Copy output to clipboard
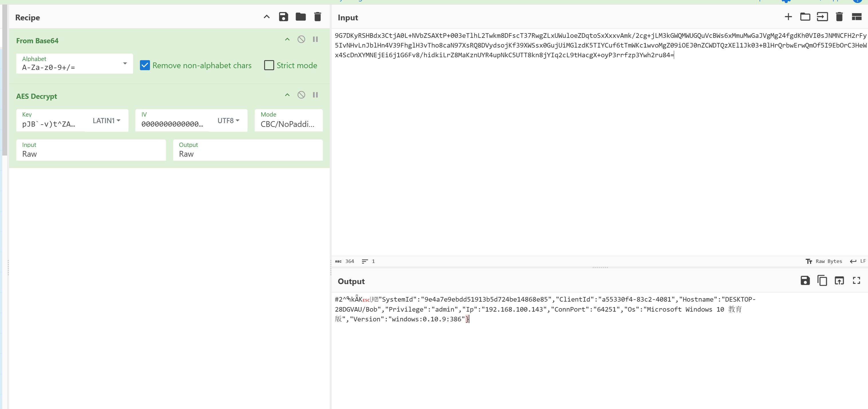 click(x=822, y=280)
